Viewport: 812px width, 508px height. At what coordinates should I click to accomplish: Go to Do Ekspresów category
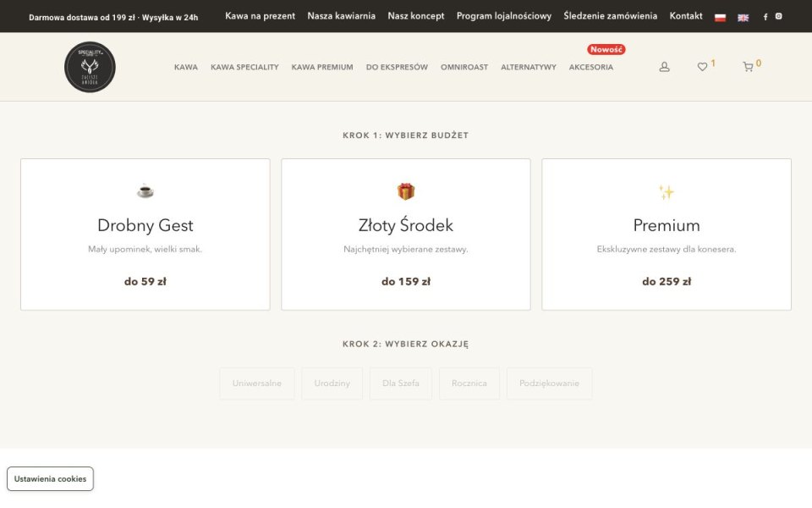397,67
